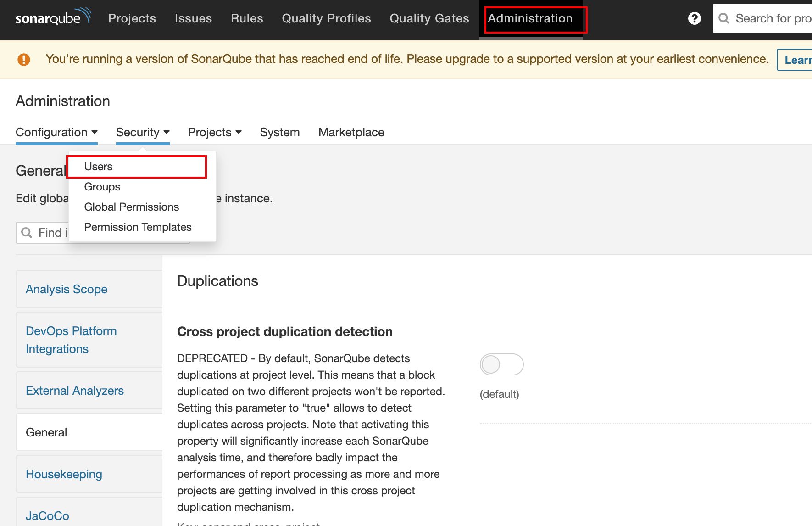This screenshot has width=812, height=526.
Task: Open Administration in top navigation
Action: 530,18
